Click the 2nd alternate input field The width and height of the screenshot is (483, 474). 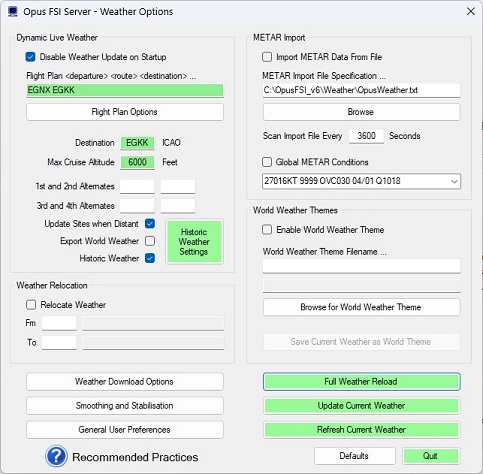[178, 186]
